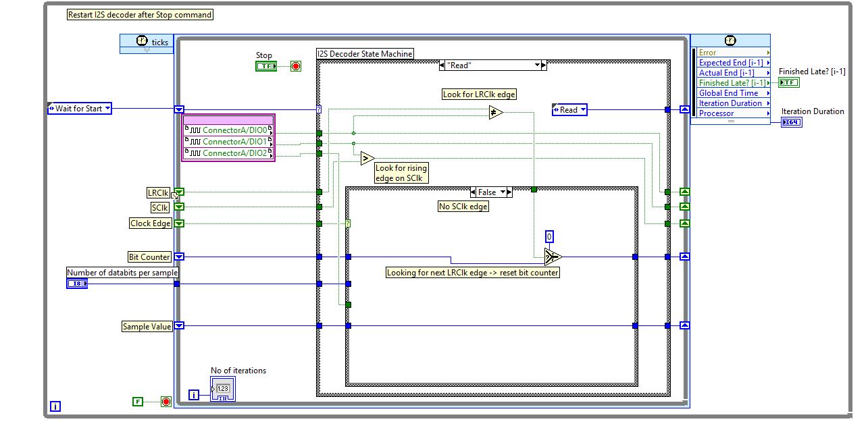Click the greater-than comparison node

(x=367, y=159)
